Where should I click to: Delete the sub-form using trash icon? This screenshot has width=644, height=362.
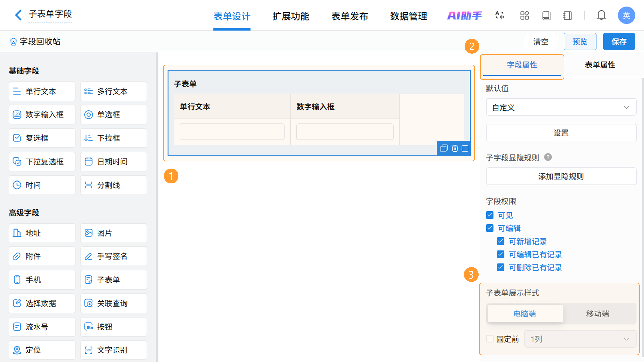click(455, 148)
